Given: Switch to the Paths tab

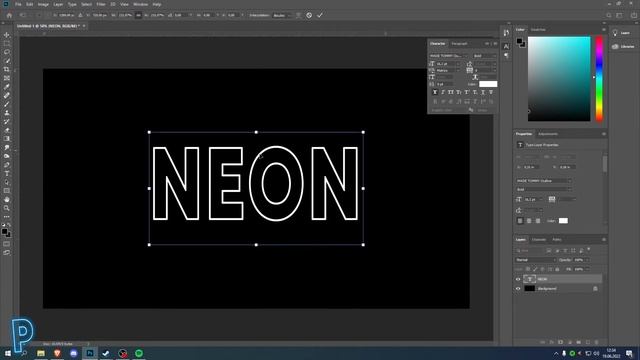Looking at the screenshot, I should pyautogui.click(x=557, y=240).
